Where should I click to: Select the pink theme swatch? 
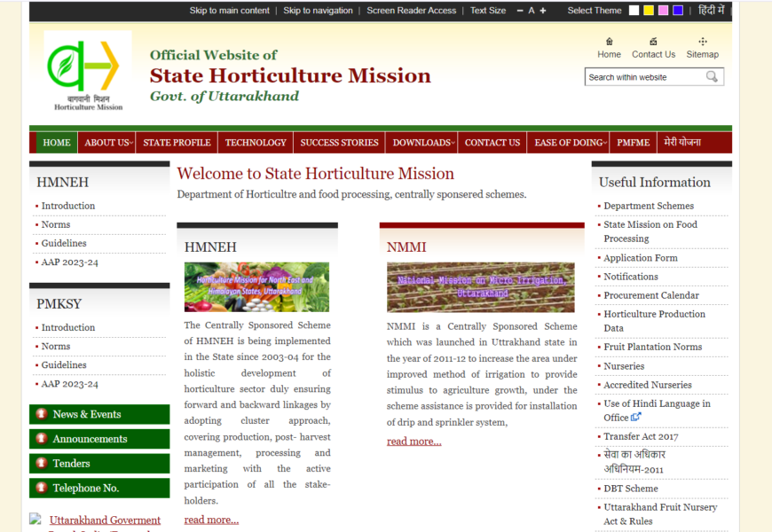coord(663,11)
